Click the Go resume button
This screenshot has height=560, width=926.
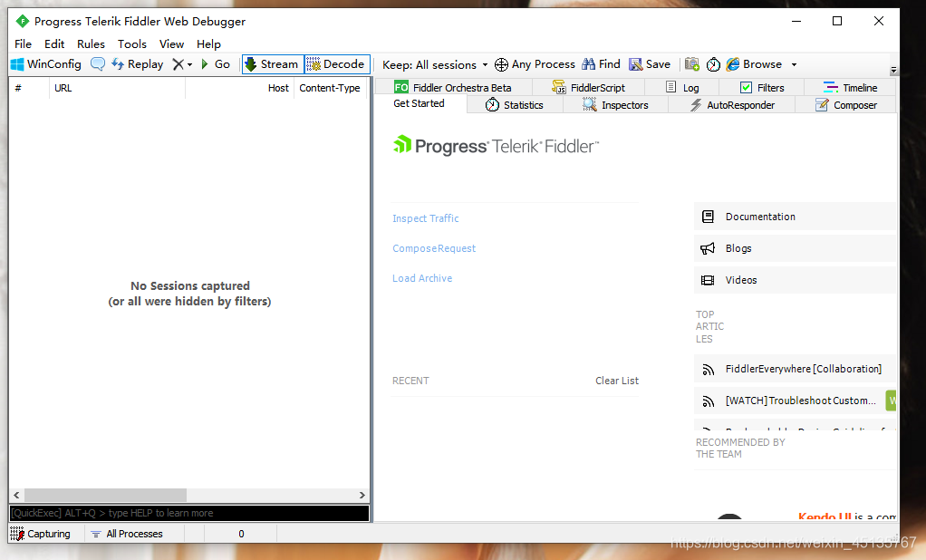(216, 64)
